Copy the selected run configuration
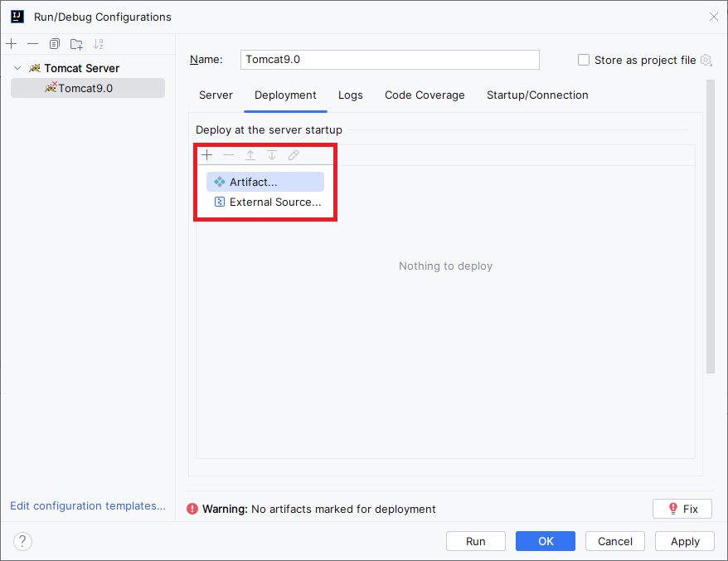 (x=55, y=44)
